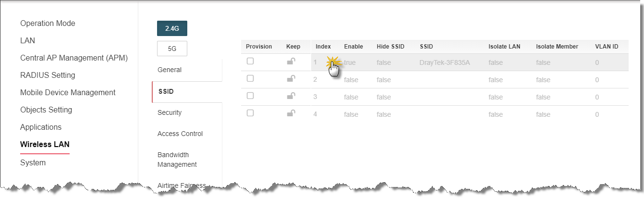Expand Central AP Management (APM)
Viewport: 644px width, 198px height.
pos(74,58)
